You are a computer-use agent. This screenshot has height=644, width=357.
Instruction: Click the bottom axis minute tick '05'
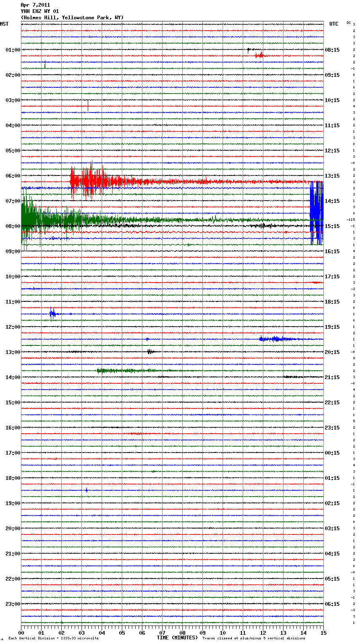(x=122, y=633)
